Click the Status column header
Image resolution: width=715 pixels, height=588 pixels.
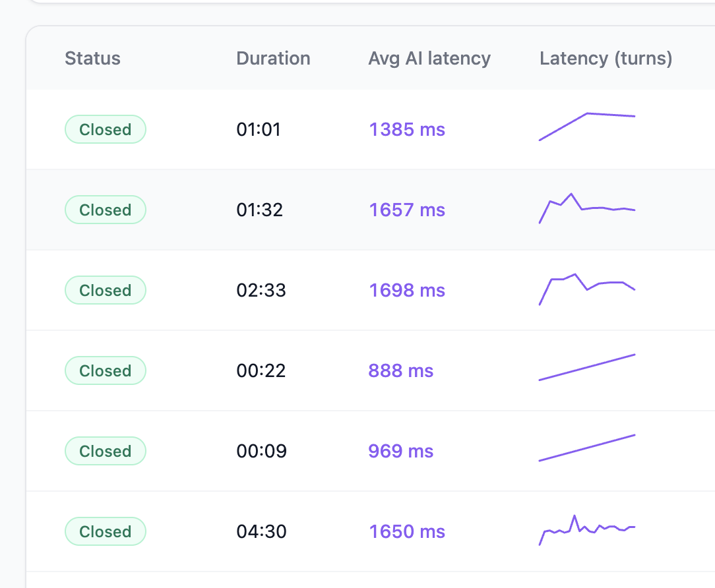92,59
